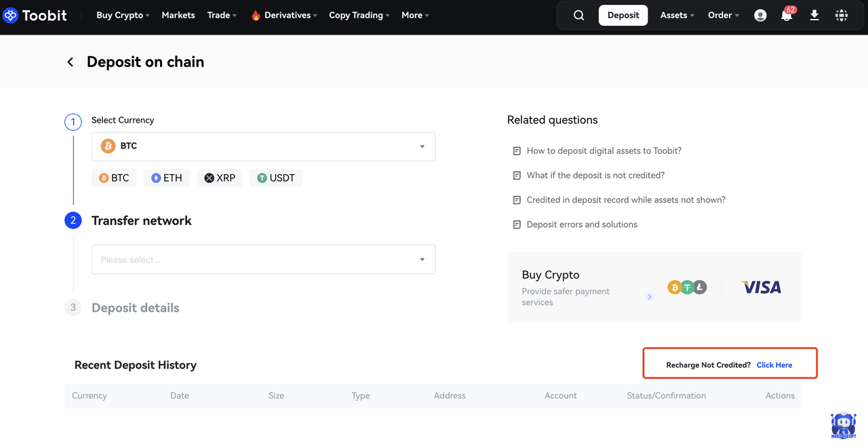Open the language globe icon
The height and width of the screenshot is (448, 868).
(x=842, y=16)
